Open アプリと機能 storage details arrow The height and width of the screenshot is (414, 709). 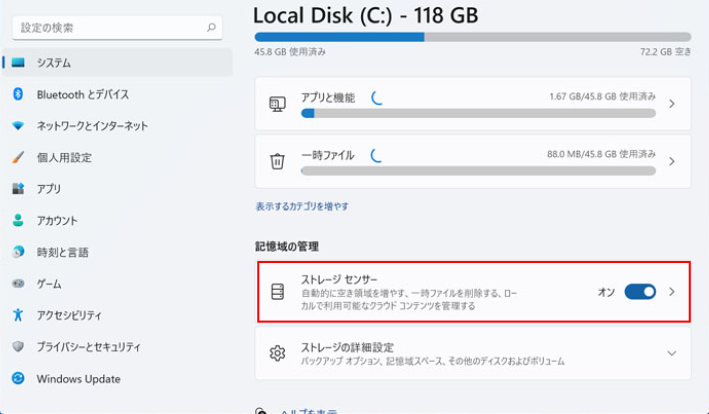pyautogui.click(x=672, y=103)
